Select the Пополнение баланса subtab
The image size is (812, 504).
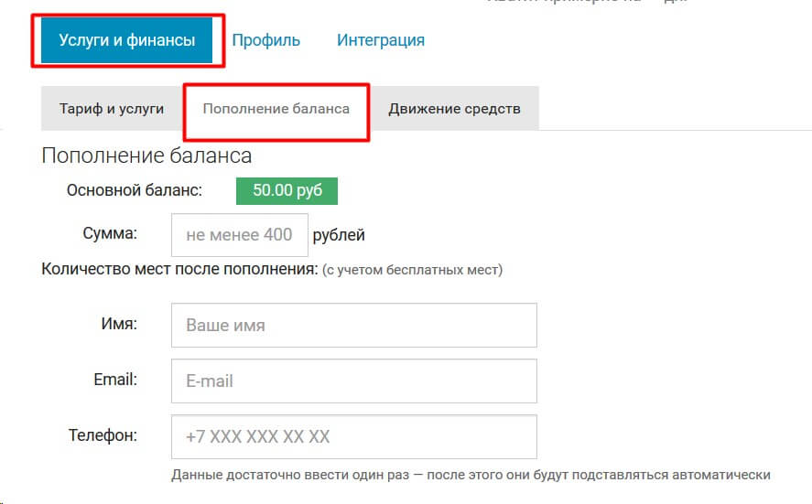point(276,109)
